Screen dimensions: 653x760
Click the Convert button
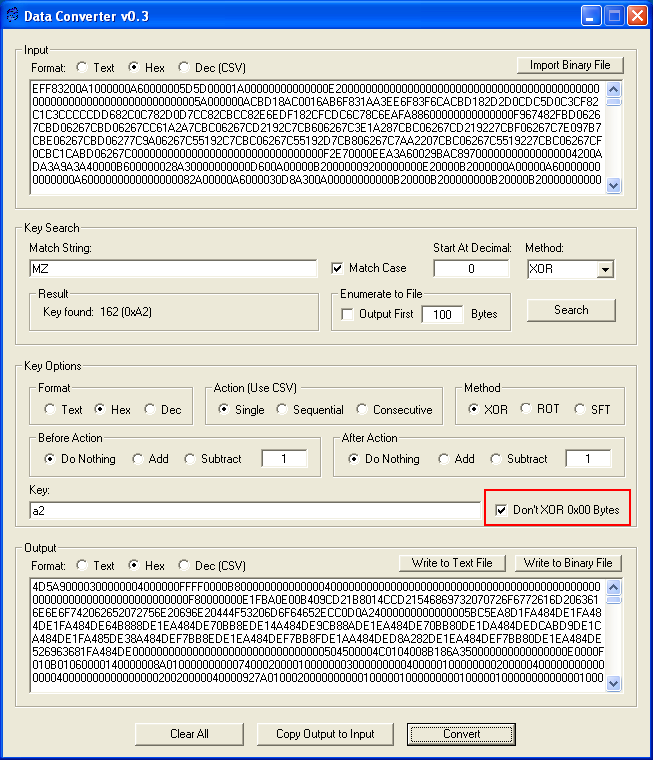pos(461,734)
